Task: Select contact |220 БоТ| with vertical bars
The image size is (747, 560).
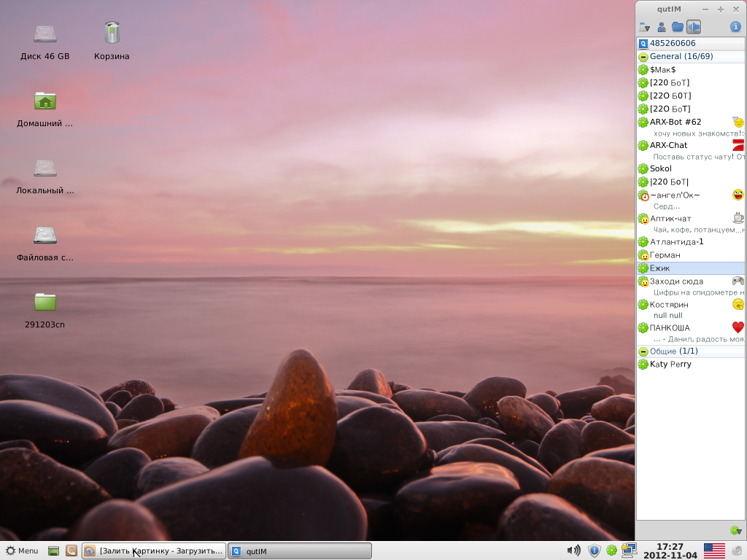Action: tap(691, 182)
